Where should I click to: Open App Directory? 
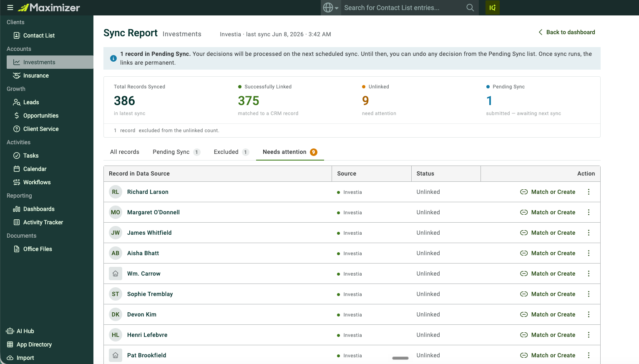tap(29, 344)
